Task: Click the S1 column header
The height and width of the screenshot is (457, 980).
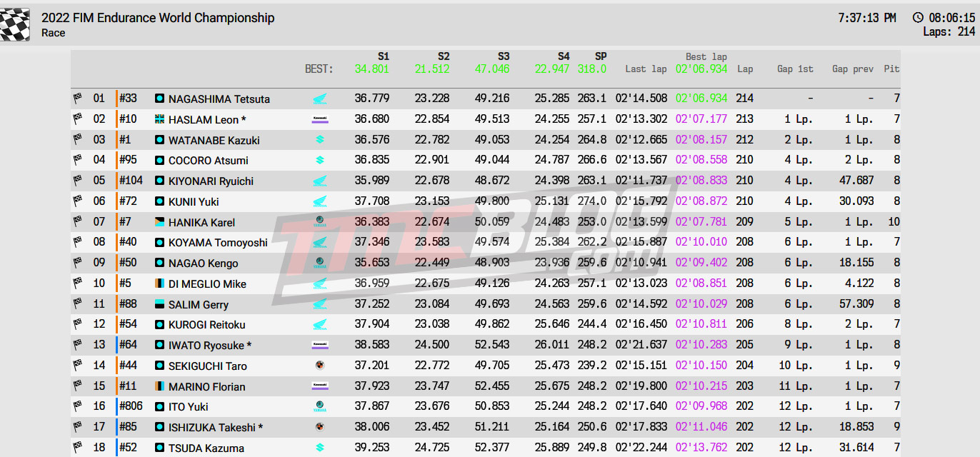Action: pos(383,56)
